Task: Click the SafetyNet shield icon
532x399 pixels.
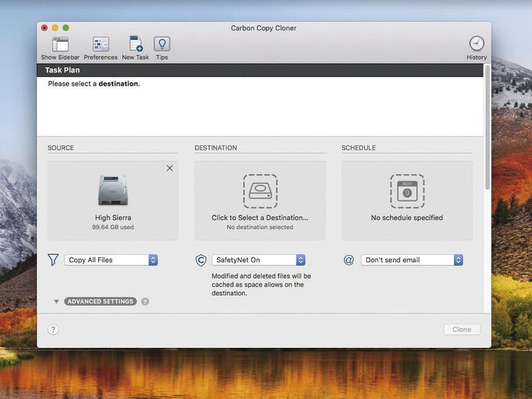Action: [x=201, y=260]
